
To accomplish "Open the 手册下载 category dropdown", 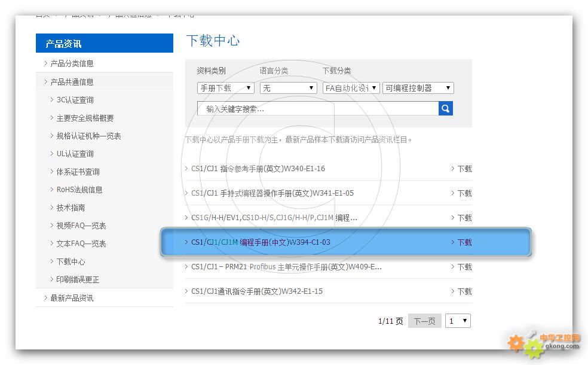I will coord(225,88).
